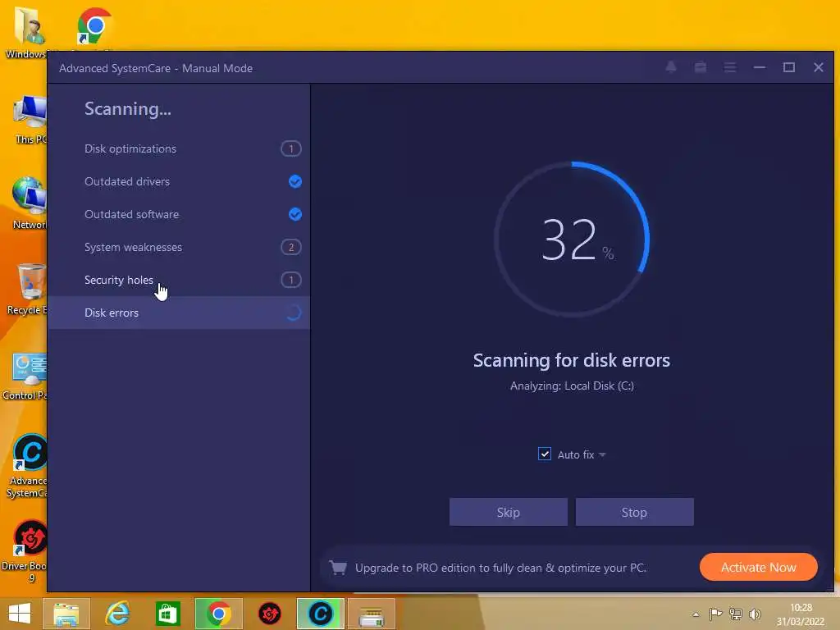The image size is (840, 630).
Task: Click the Disk errors loading spinner
Action: click(294, 313)
